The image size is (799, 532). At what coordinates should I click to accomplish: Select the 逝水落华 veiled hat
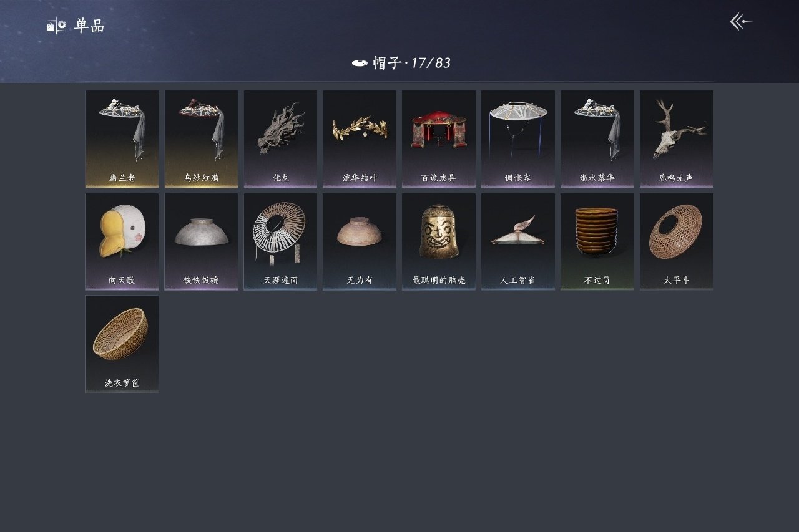tap(597, 138)
